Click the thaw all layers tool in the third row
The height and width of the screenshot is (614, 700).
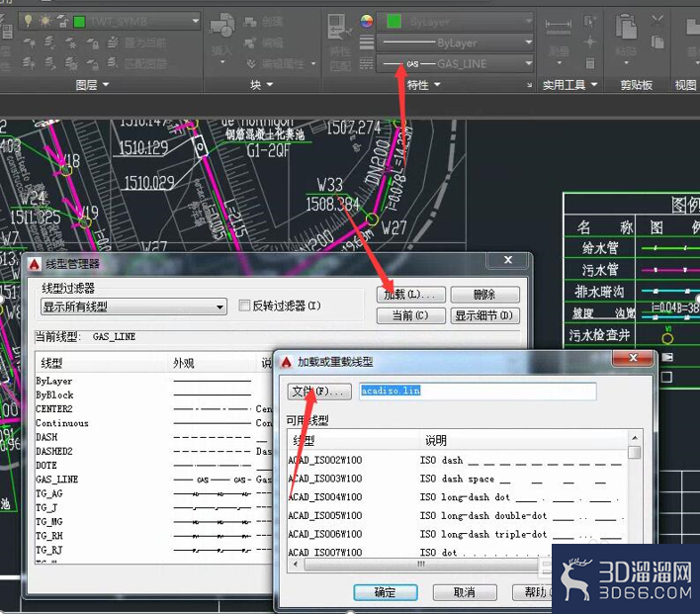71,63
